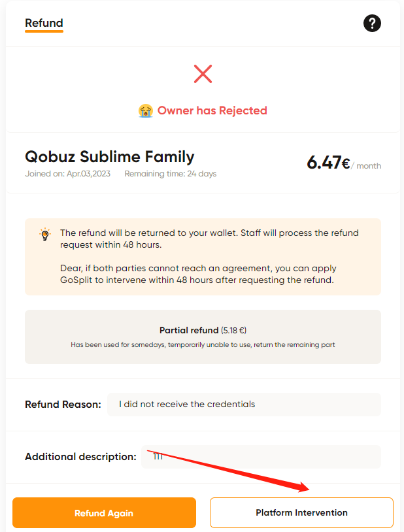The height and width of the screenshot is (532, 404).
Task: Click the lightbulb tip icon
Action: [45, 235]
